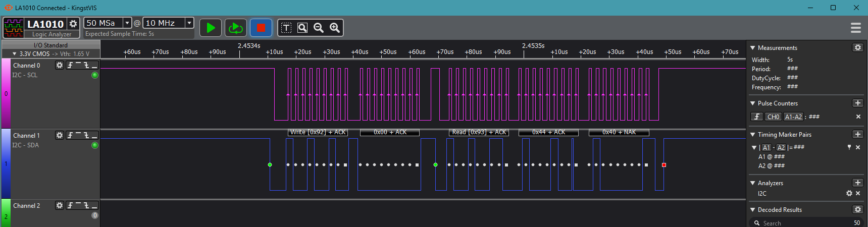Add a new analyzer with the plus button
The width and height of the screenshot is (868, 227).
(x=857, y=183)
